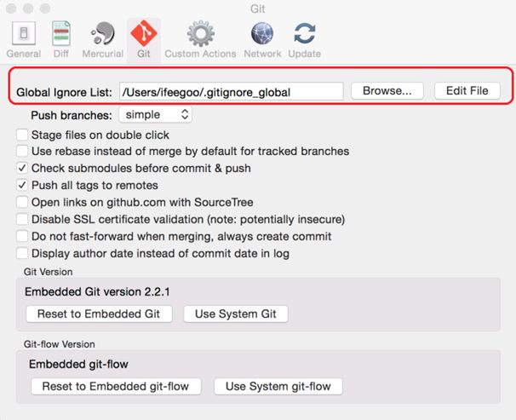Click the Browse... button
The image size is (516, 420).
387,91
